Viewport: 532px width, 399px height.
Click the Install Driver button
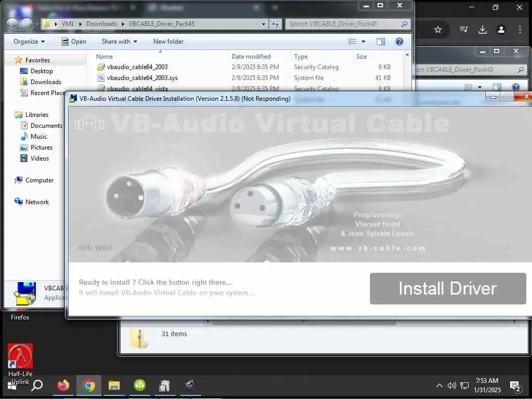click(448, 288)
